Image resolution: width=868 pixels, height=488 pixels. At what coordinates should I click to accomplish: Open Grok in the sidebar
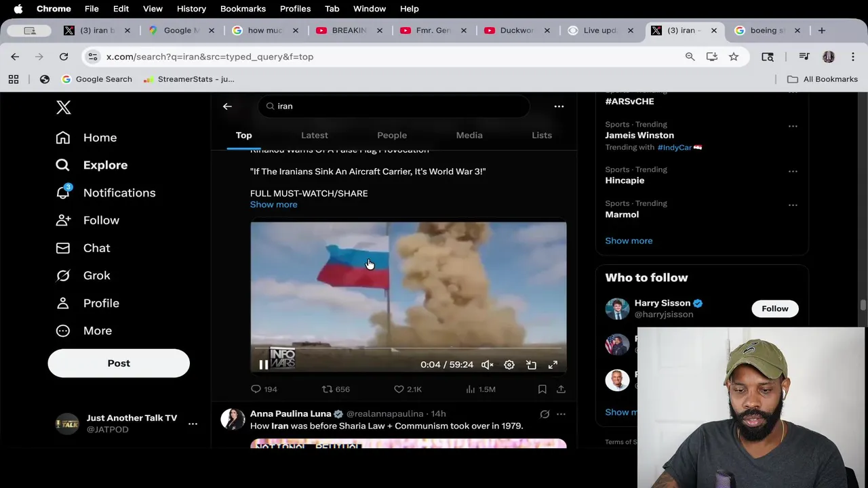click(83, 275)
